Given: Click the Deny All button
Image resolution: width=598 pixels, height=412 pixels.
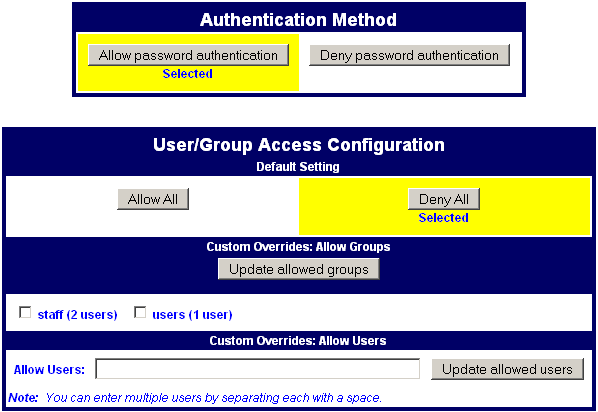Looking at the screenshot, I should coord(444,199).
